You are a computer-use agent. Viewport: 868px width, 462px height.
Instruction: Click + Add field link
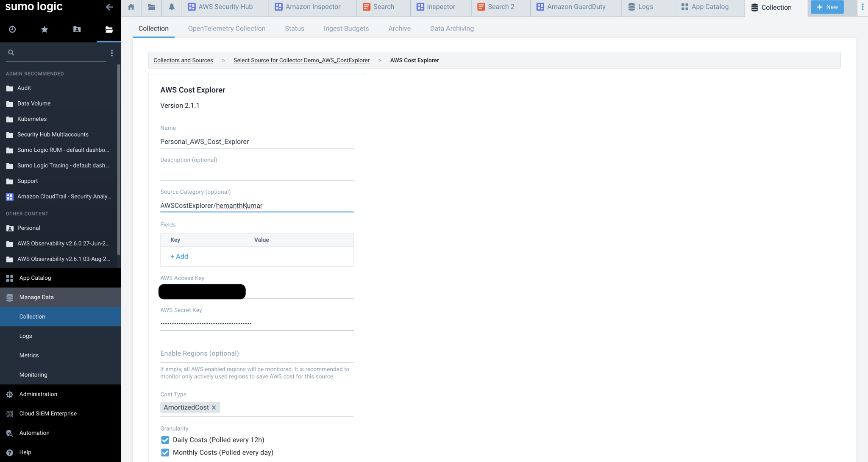(x=179, y=256)
